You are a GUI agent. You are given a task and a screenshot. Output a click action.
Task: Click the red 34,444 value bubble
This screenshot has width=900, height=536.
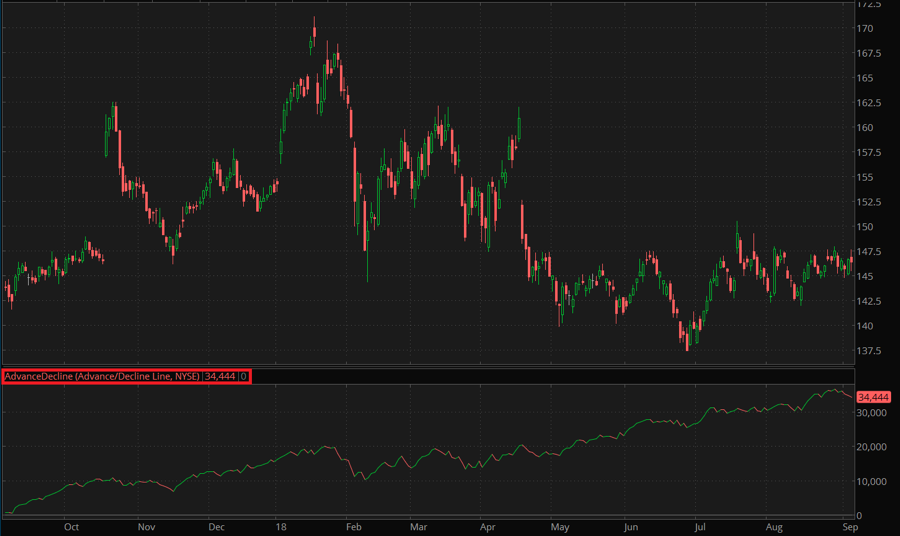pos(873,397)
